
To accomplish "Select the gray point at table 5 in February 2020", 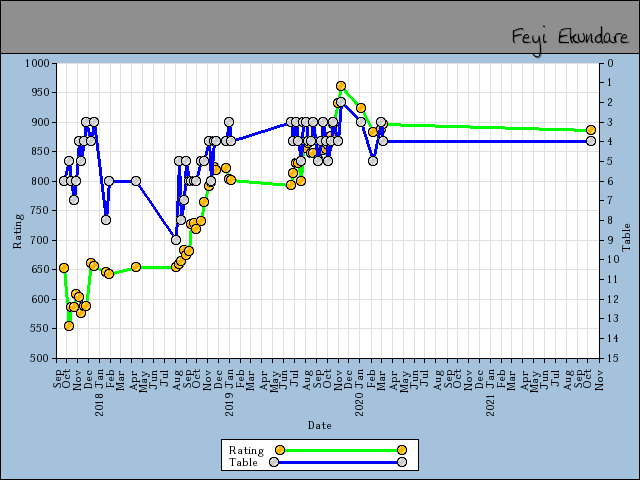I will (373, 161).
